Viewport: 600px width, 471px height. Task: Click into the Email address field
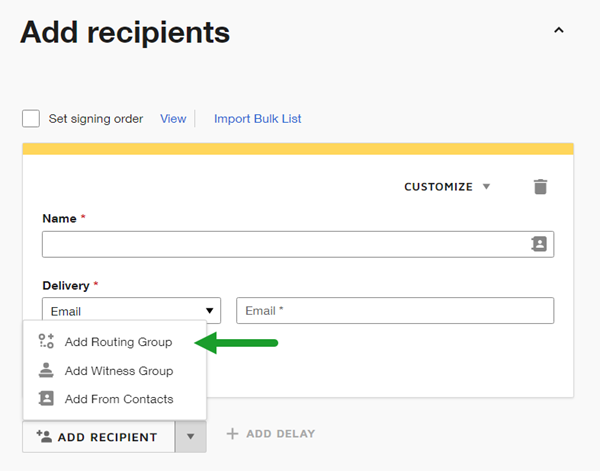(395, 311)
